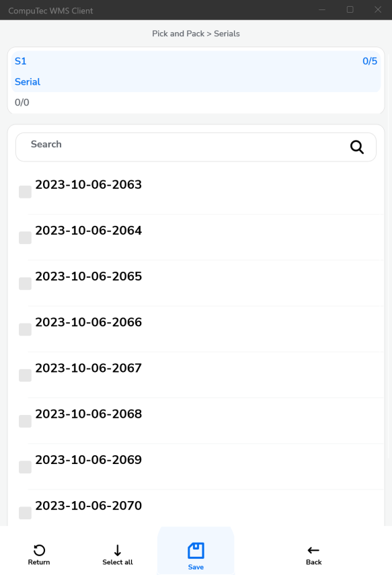392x575 pixels.
Task: Click the 0/5 quantity counter
Action: 370,61
